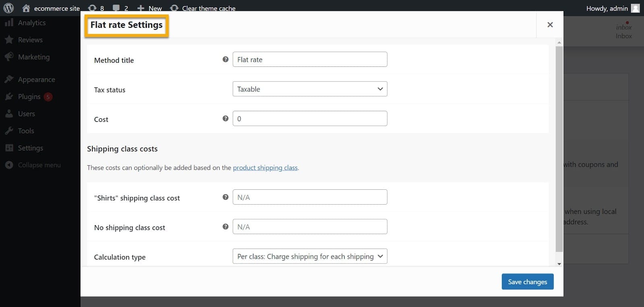This screenshot has width=644, height=307.
Task: Click the Collapse menu label
Action: tap(39, 165)
